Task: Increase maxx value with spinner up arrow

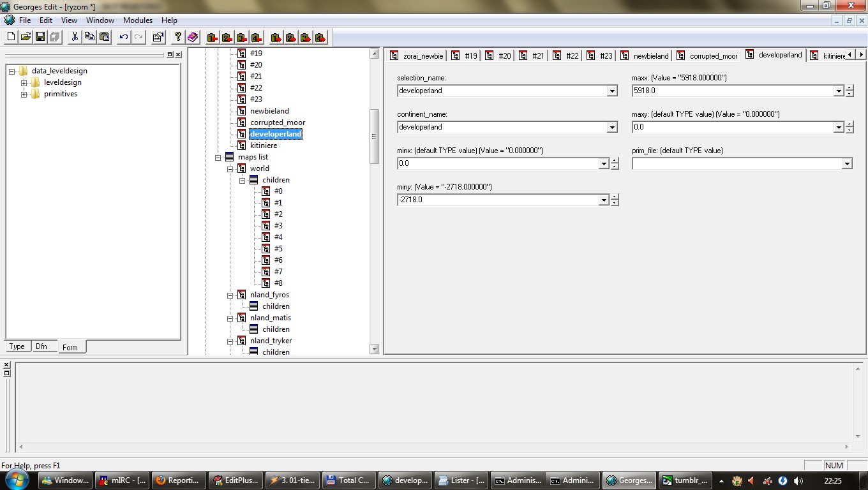Action: click(x=849, y=88)
